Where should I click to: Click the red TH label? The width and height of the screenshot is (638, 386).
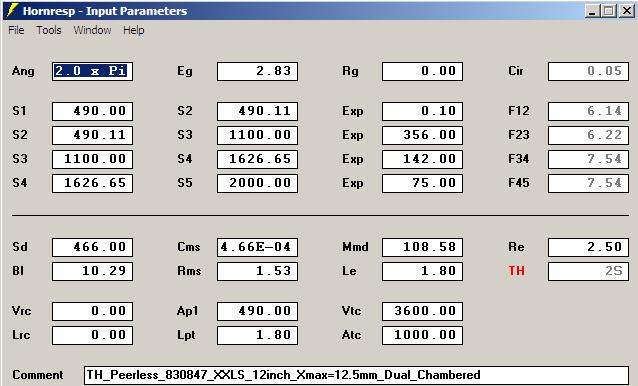(x=516, y=271)
